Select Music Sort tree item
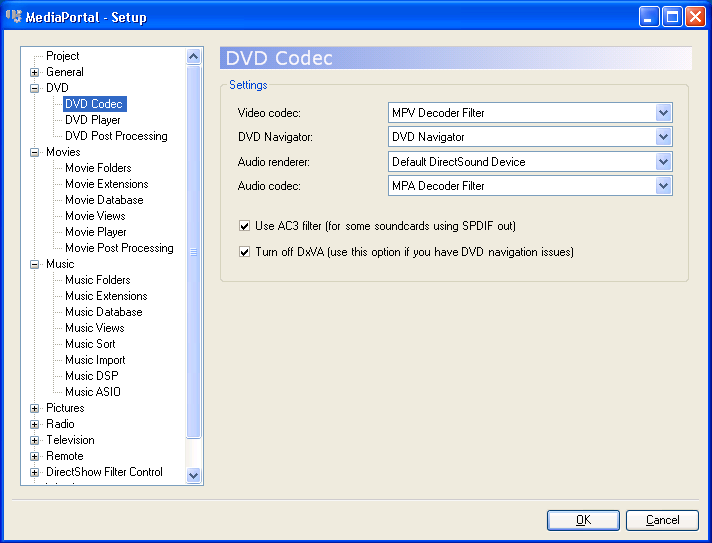The width and height of the screenshot is (712, 543). pyautogui.click(x=90, y=344)
